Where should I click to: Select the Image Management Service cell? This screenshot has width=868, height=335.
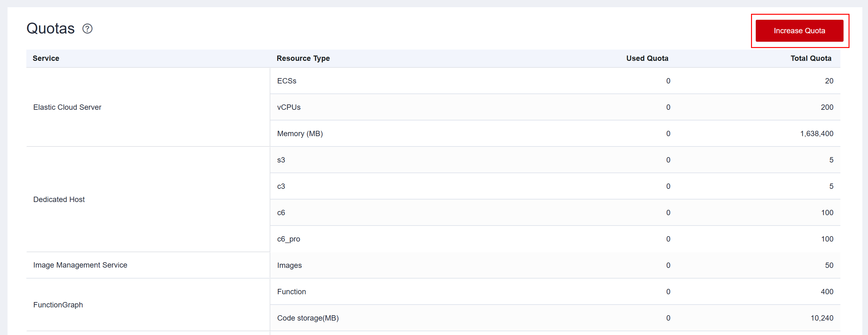click(80, 265)
